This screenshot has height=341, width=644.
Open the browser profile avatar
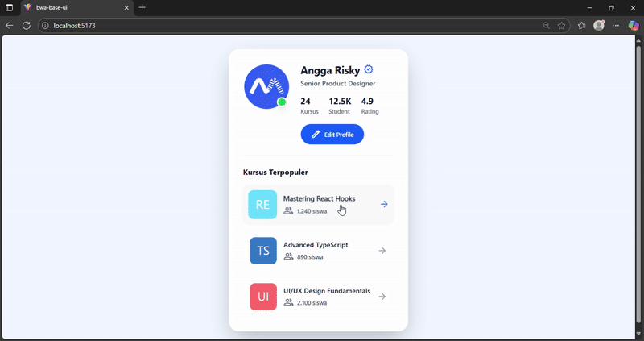click(x=599, y=26)
